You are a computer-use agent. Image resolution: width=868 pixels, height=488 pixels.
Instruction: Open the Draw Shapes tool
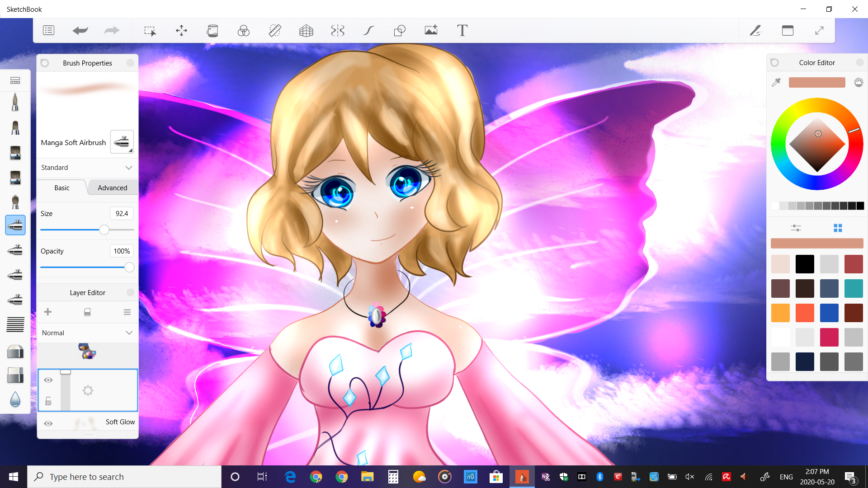400,30
